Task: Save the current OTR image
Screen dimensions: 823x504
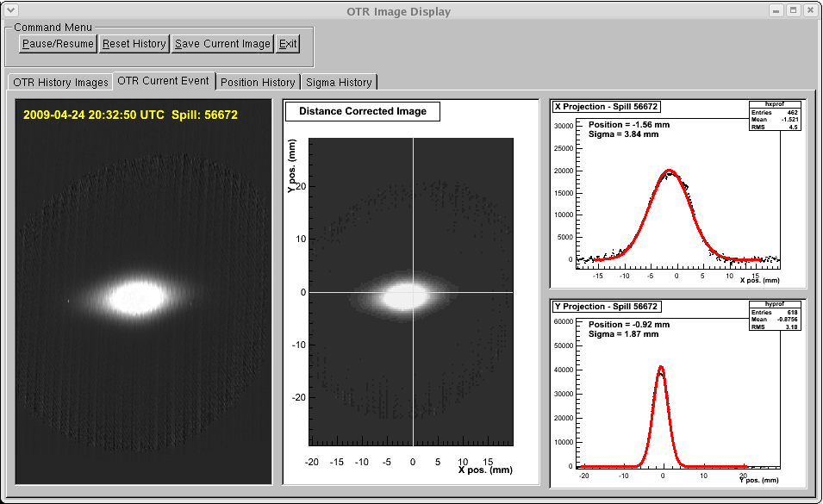Action: (222, 44)
